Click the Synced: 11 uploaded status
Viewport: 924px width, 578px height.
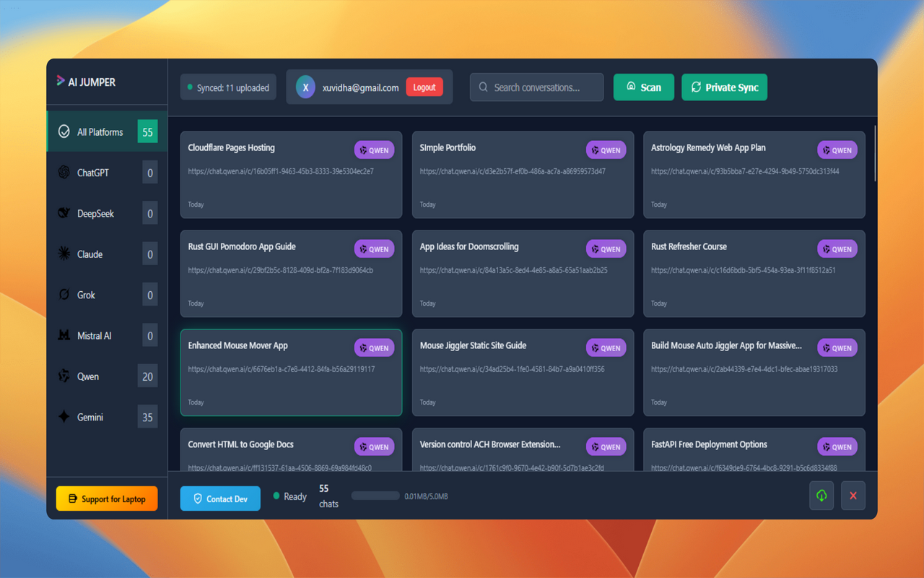coord(228,87)
